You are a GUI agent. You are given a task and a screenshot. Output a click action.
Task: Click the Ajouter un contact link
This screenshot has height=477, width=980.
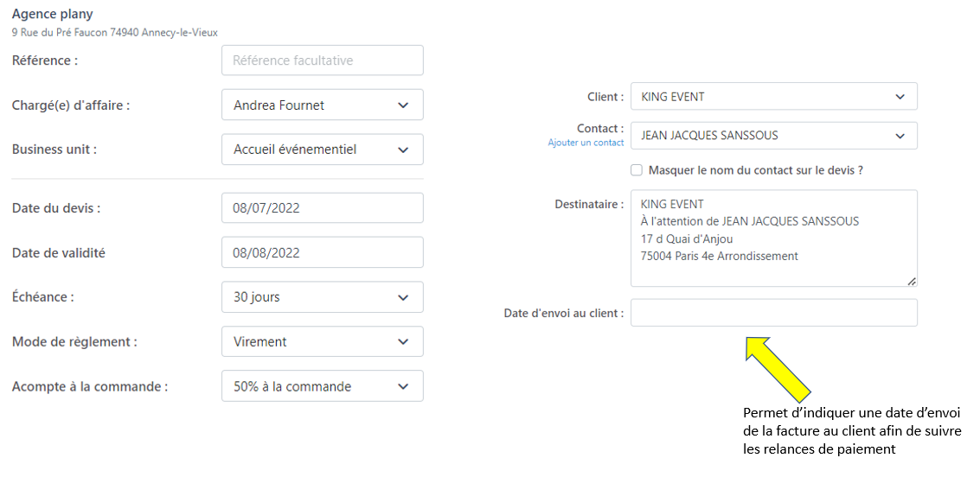click(x=586, y=143)
